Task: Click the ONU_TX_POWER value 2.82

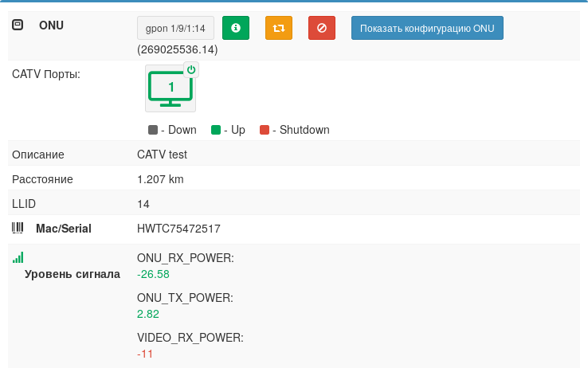Action: [148, 314]
